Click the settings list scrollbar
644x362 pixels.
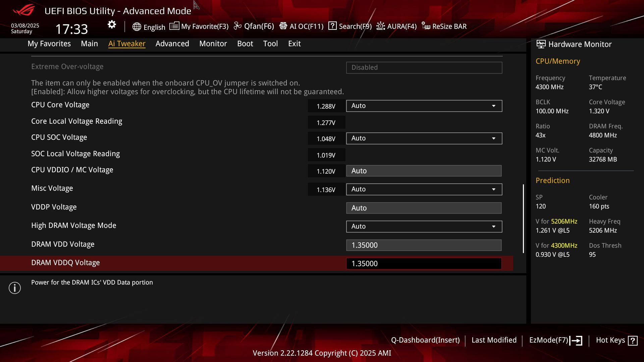523,219
